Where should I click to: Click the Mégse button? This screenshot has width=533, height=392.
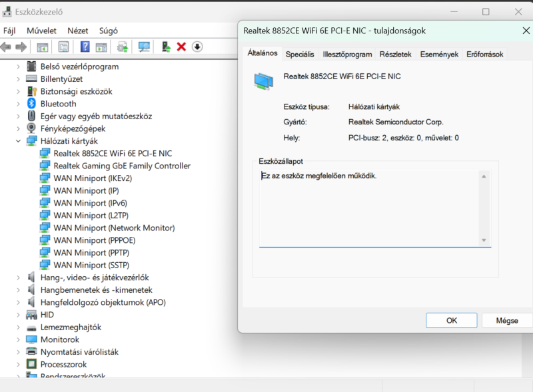tap(507, 320)
